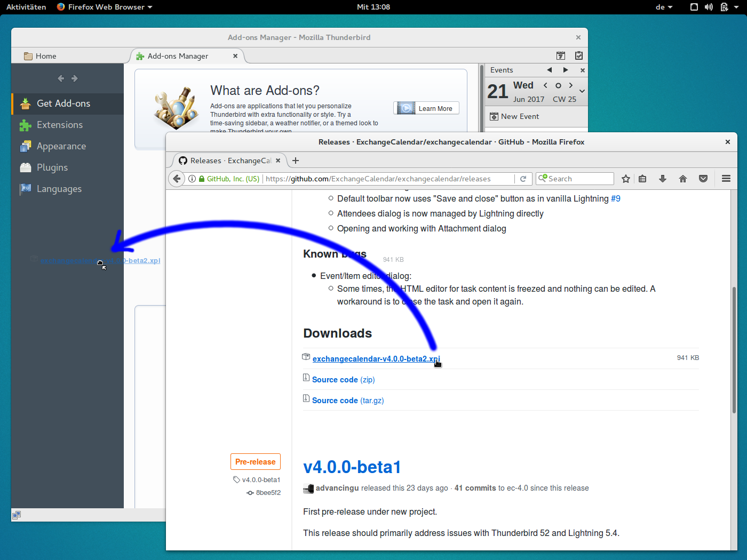This screenshot has width=747, height=560.
Task: Open the clock Mit 13:08 menu
Action: [373, 7]
